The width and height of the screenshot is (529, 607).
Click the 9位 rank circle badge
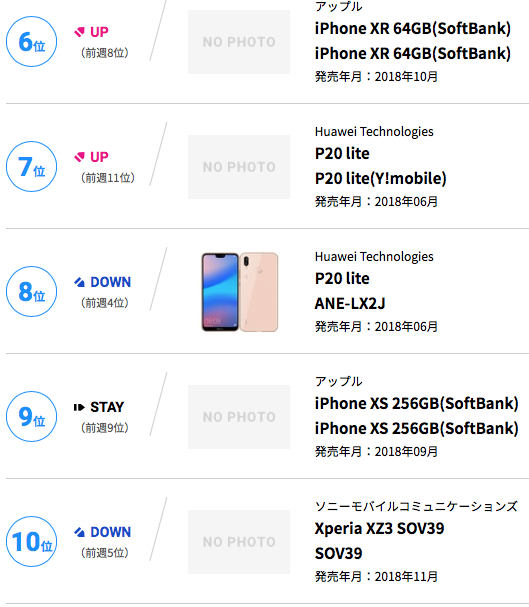pyautogui.click(x=31, y=417)
